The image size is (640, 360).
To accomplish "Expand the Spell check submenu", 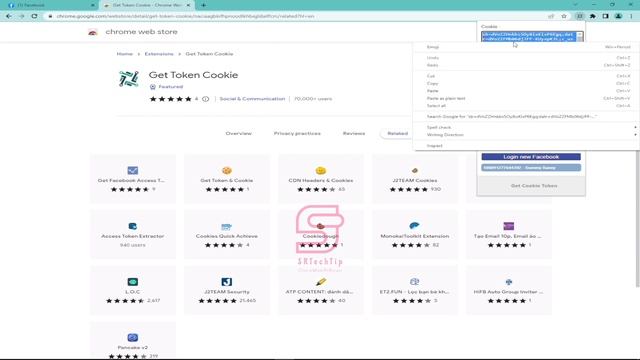I will pos(527,127).
